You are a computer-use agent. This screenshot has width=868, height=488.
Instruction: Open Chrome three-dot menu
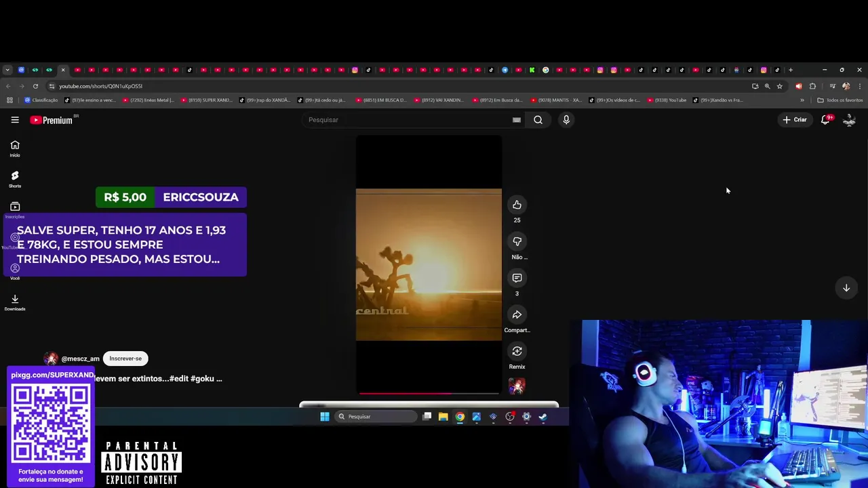click(860, 86)
